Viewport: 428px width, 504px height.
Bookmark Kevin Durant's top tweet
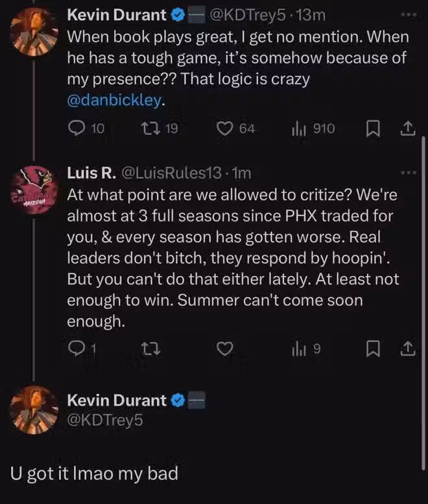tap(373, 129)
